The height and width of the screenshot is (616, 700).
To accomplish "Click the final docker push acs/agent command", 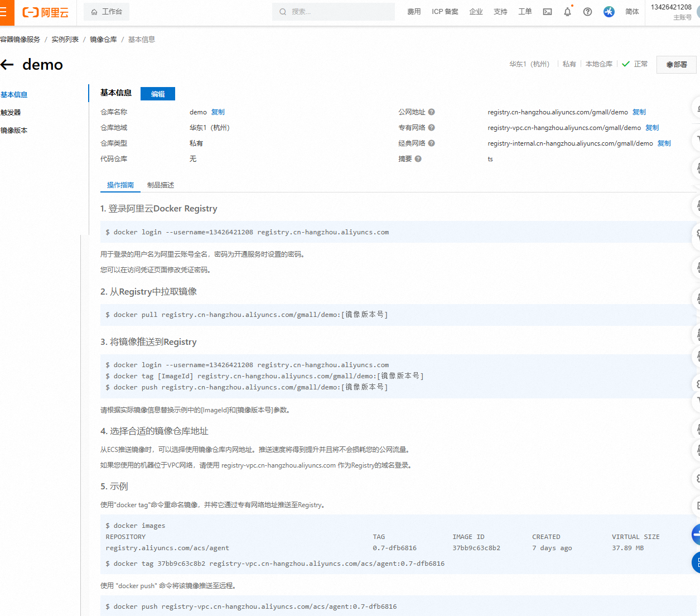I will click(x=251, y=607).
